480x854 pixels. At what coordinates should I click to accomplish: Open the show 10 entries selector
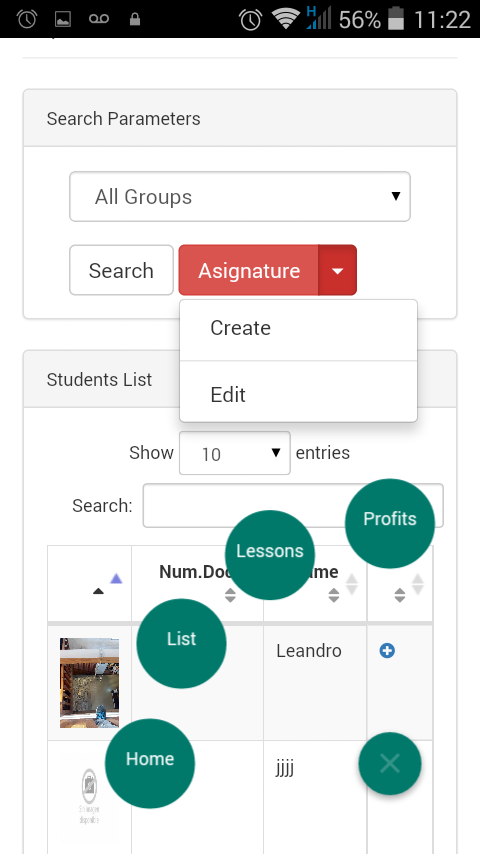coord(235,453)
